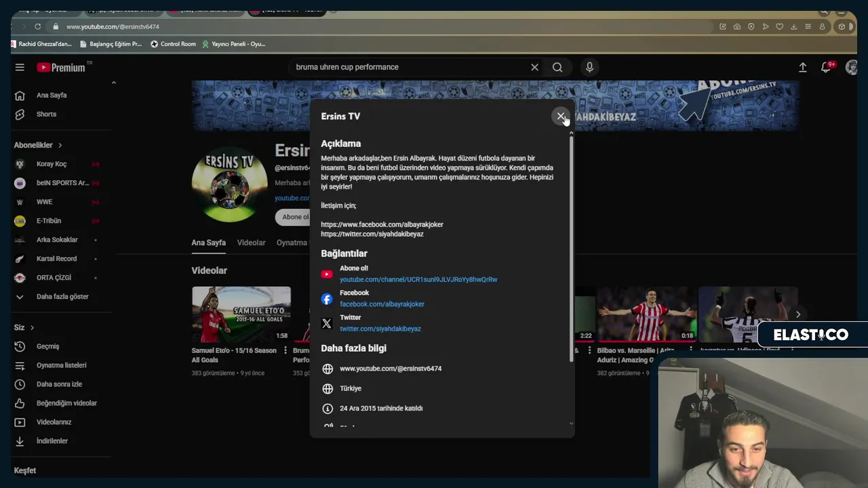The height and width of the screenshot is (488, 868).
Task: Run search with magnifier button
Action: pyautogui.click(x=557, y=67)
